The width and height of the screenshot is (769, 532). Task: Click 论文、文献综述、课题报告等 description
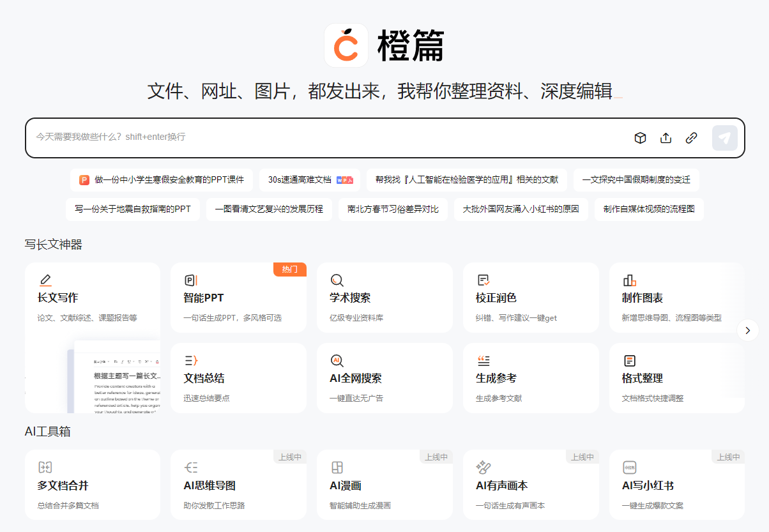tap(88, 317)
